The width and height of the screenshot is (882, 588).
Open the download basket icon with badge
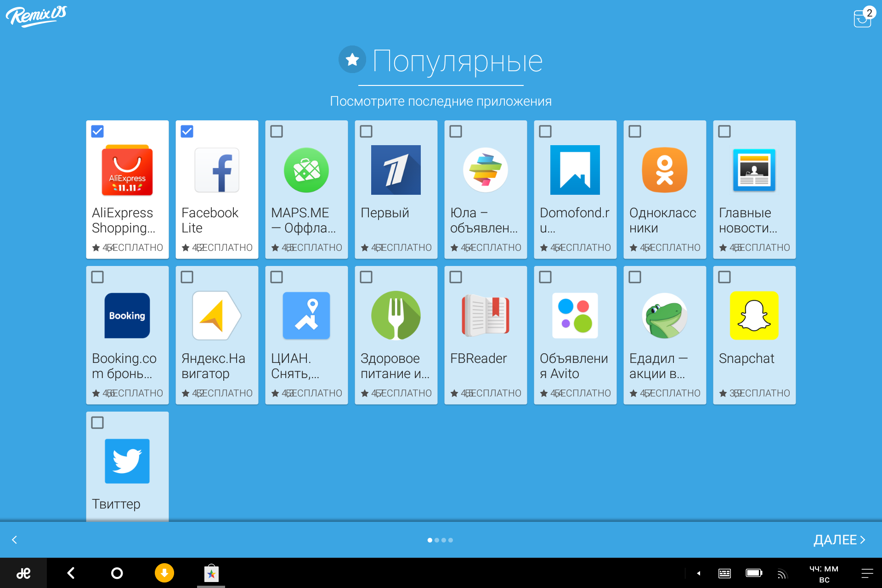[x=864, y=17]
